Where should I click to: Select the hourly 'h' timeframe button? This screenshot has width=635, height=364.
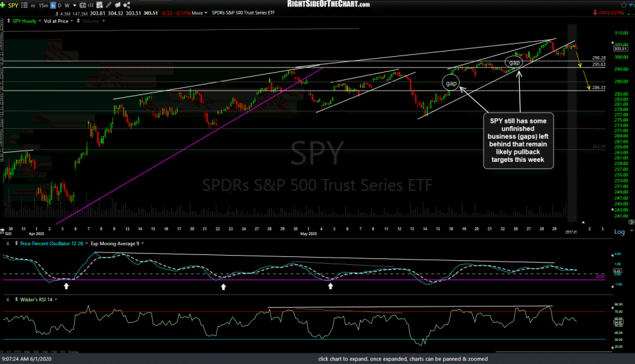[x=53, y=6]
